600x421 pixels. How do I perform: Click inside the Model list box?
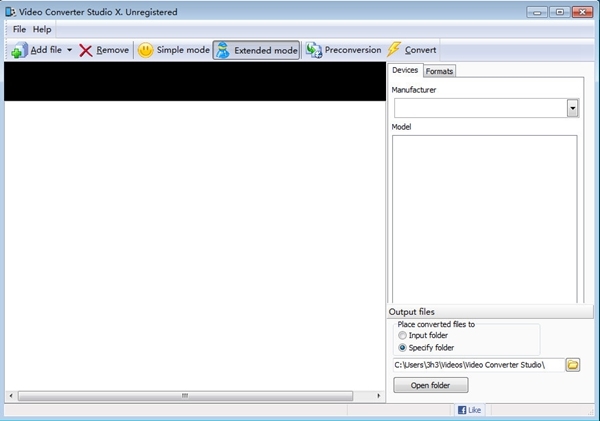(484, 219)
